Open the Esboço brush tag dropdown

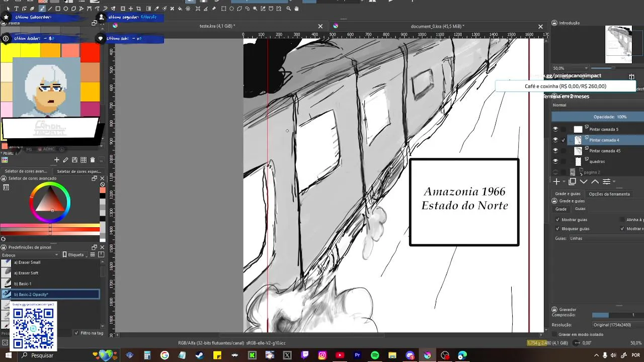(x=30, y=255)
